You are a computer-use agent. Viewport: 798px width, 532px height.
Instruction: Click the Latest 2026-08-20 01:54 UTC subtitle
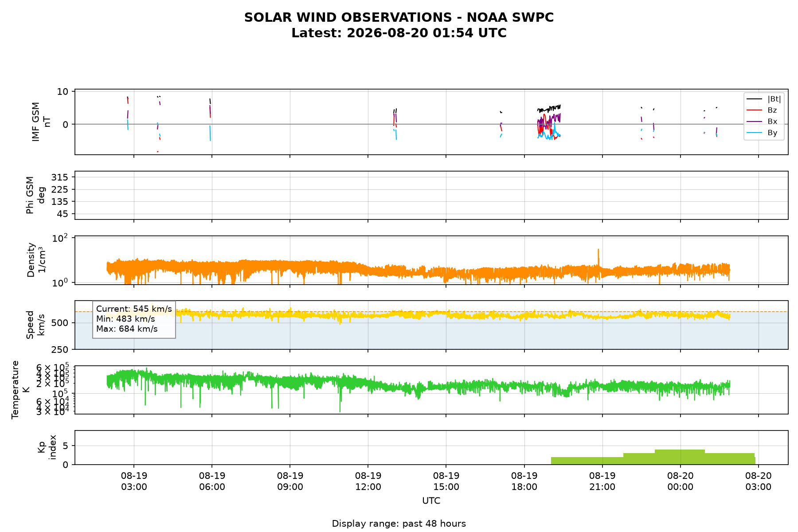(x=399, y=33)
